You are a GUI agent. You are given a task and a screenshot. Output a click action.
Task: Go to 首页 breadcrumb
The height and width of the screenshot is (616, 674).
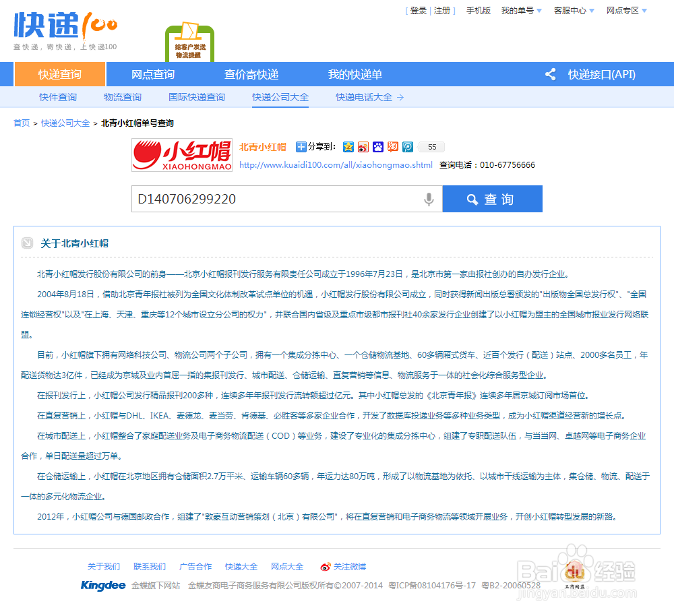click(x=22, y=123)
